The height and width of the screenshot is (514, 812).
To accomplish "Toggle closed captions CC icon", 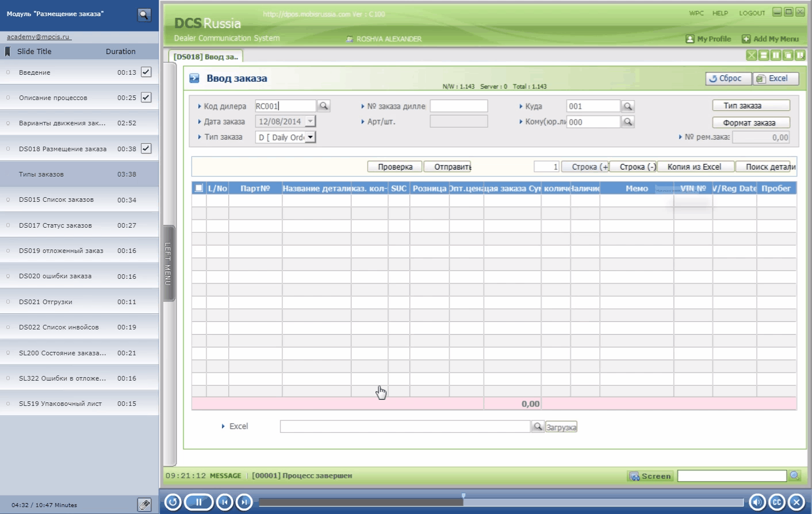I will pyautogui.click(x=777, y=502).
